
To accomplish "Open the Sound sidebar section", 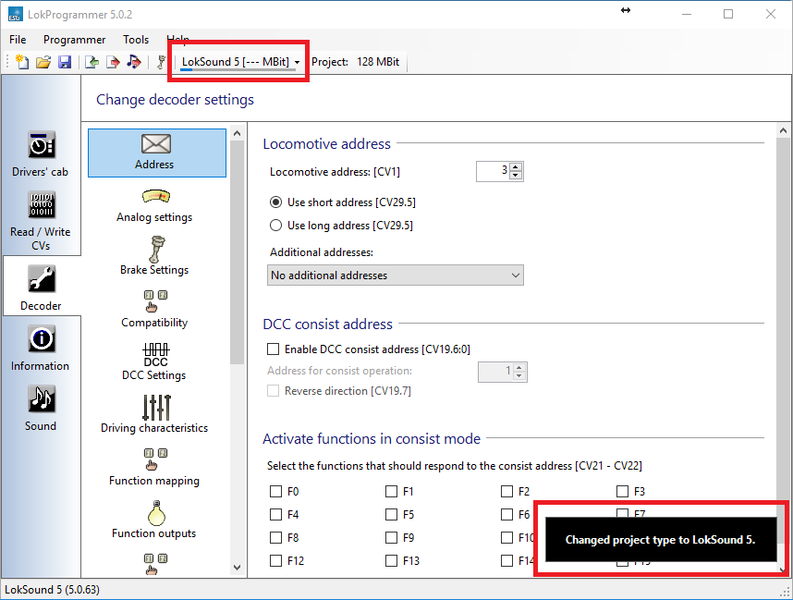I will tap(41, 408).
